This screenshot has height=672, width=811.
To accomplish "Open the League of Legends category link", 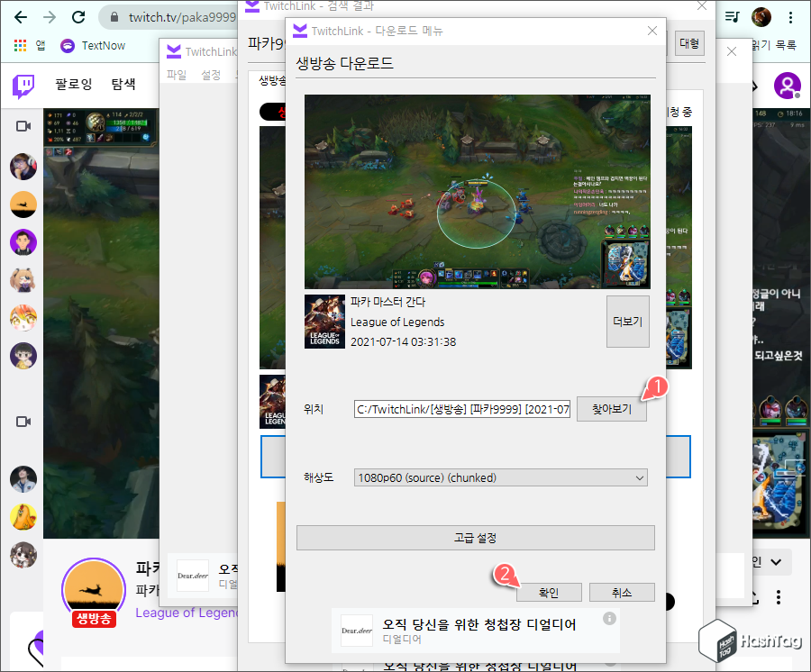I will click(187, 613).
